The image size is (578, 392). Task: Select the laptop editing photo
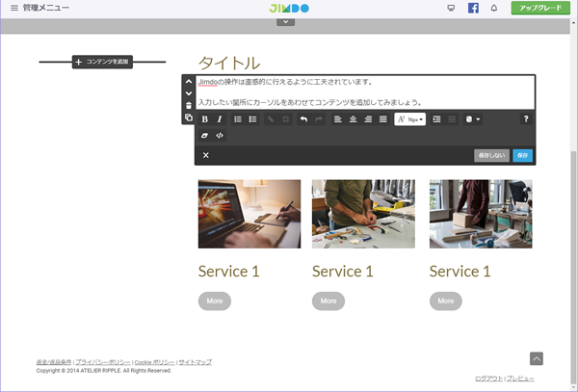(x=250, y=214)
